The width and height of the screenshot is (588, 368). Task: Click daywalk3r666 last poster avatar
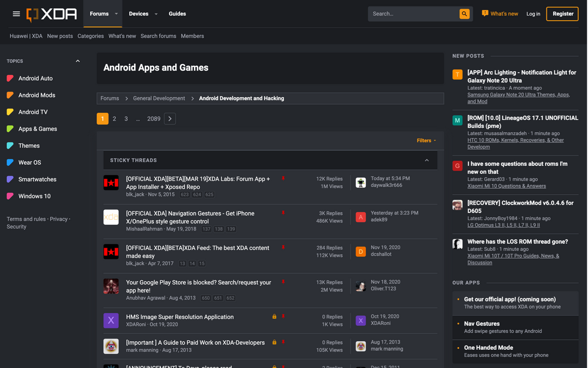(x=361, y=182)
